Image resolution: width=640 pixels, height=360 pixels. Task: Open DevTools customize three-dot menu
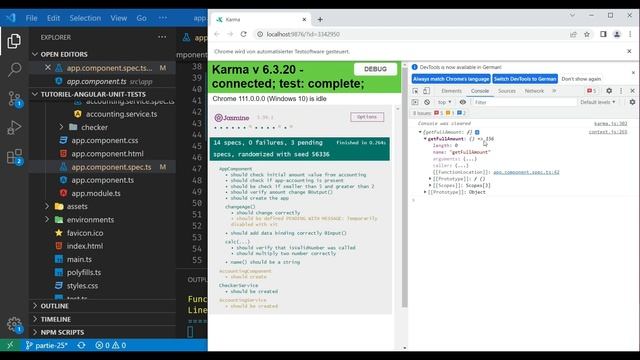pyautogui.click(x=621, y=91)
